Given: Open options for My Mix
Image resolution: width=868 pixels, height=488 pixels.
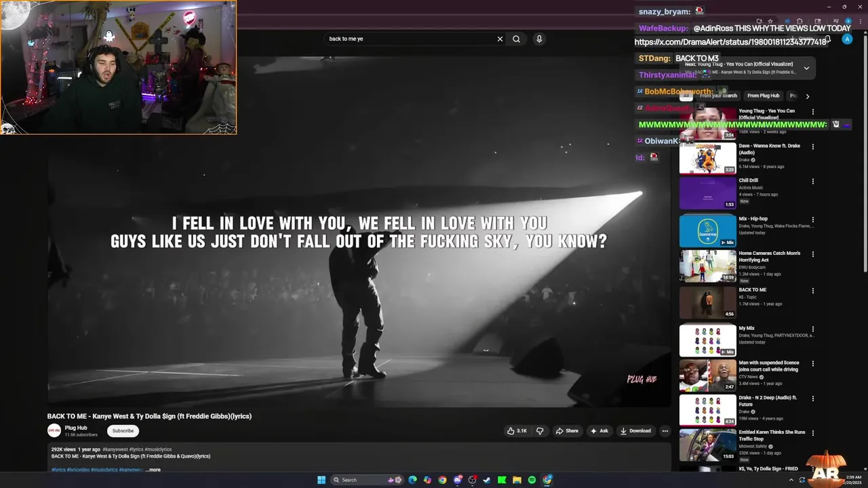Looking at the screenshot, I should tap(812, 329).
